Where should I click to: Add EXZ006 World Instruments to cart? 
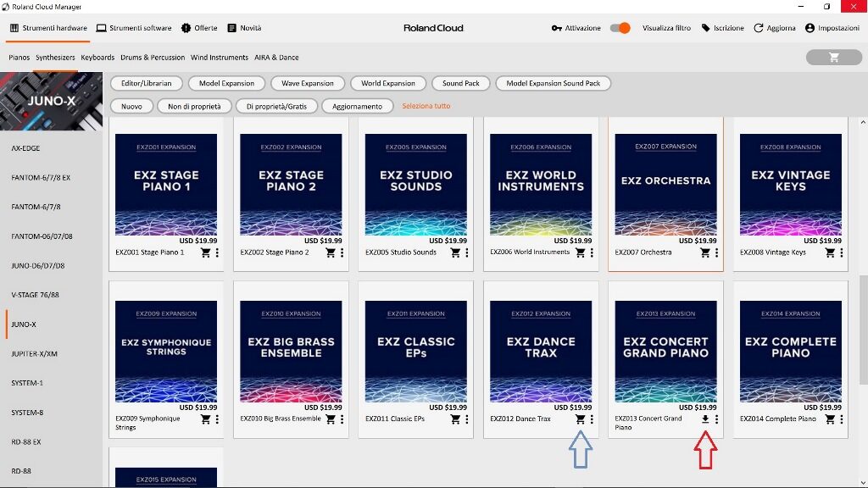pos(580,252)
